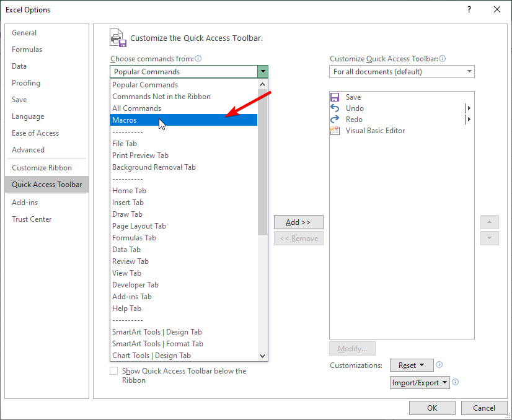Click OK to confirm options
512x420 pixels.
coord(432,408)
